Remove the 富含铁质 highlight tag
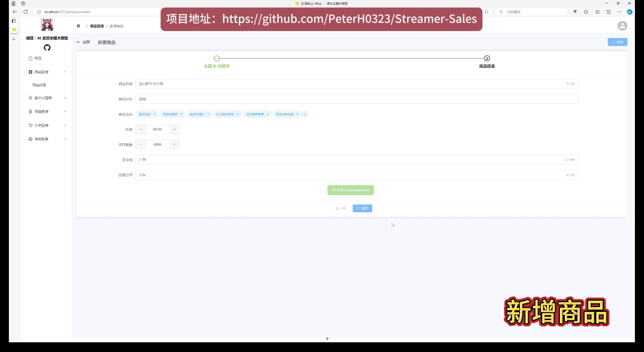 [155, 114]
